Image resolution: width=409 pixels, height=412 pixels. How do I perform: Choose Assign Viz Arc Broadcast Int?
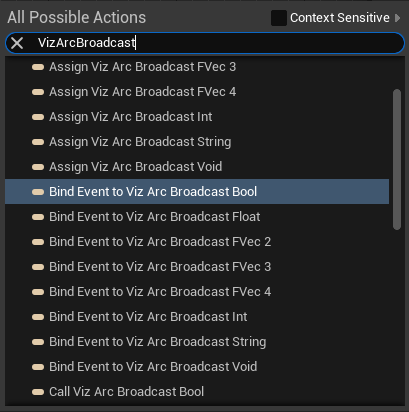(197, 117)
